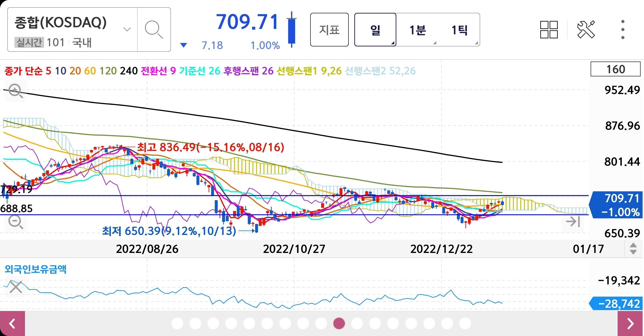Screen dimensions: 644x336
Task: Open the three-dot more options menu
Action: (x=623, y=30)
